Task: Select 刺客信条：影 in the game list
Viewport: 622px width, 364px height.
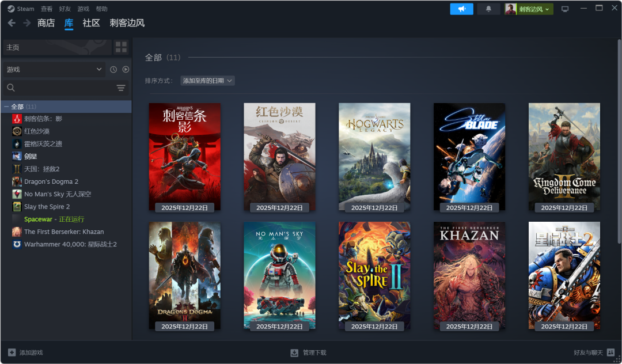Action: (x=43, y=119)
